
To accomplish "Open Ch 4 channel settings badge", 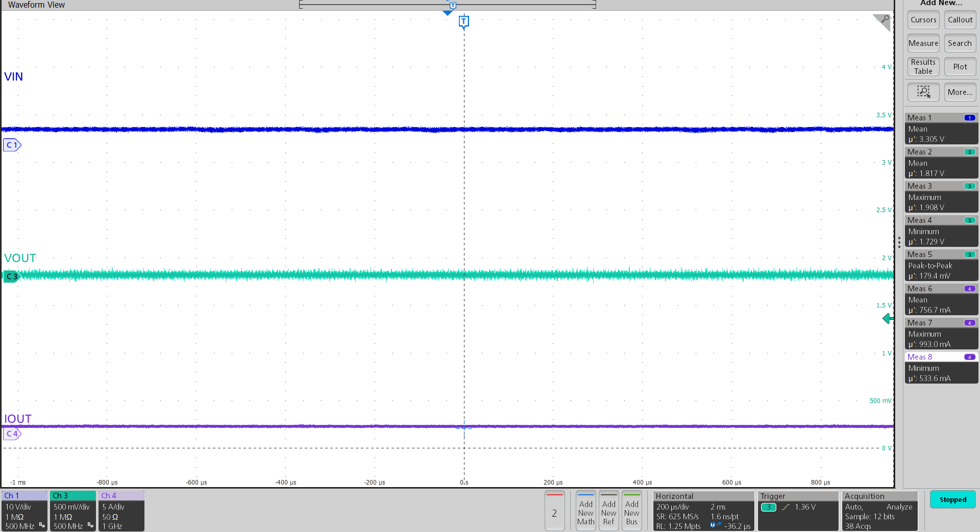I will (x=121, y=511).
